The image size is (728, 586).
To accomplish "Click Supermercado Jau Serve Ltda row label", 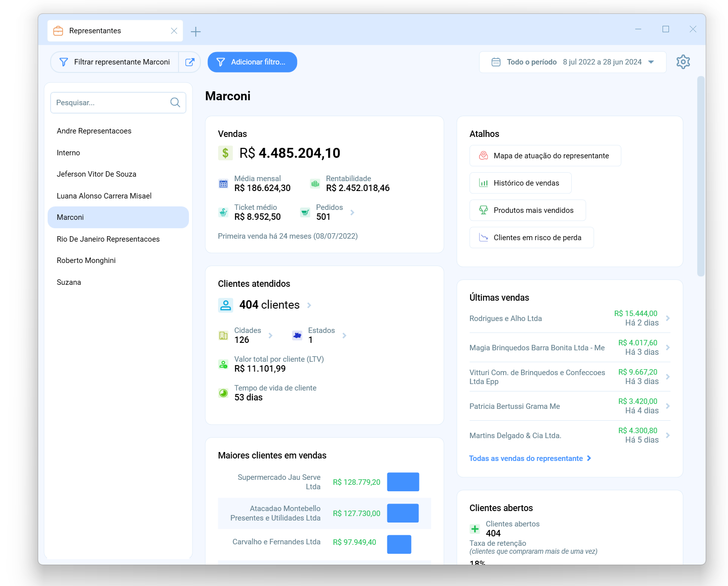I will [279, 482].
